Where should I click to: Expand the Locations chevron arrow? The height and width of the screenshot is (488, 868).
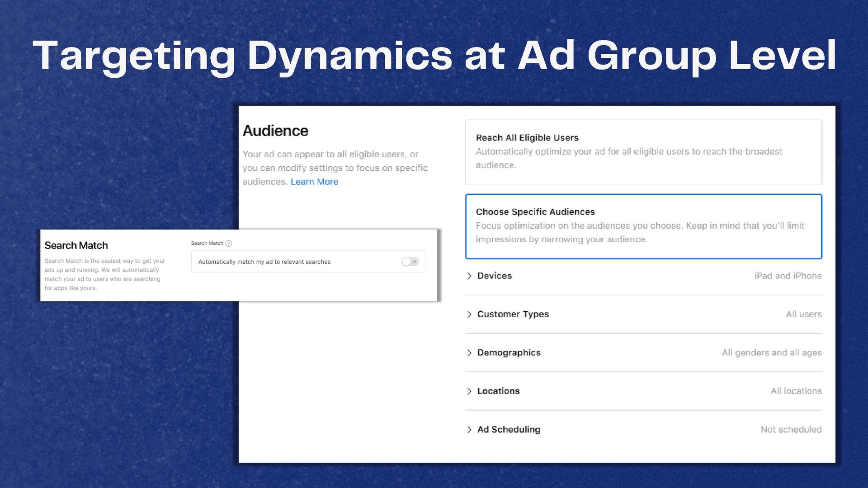point(469,391)
